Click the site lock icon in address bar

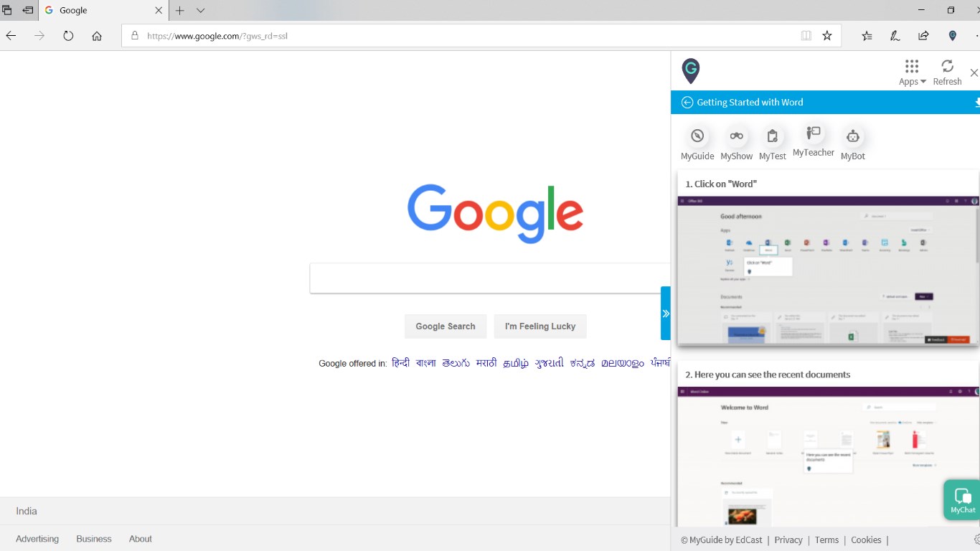coord(134,36)
